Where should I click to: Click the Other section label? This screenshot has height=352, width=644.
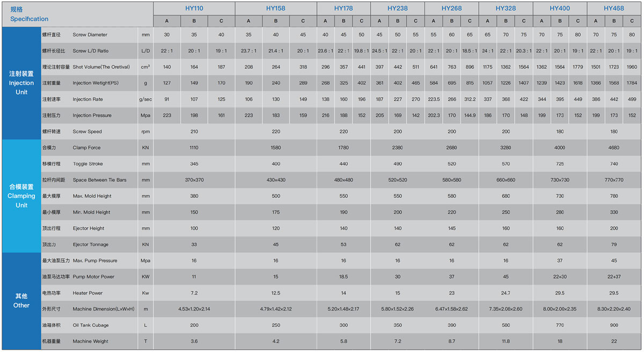pyautogui.click(x=21, y=301)
